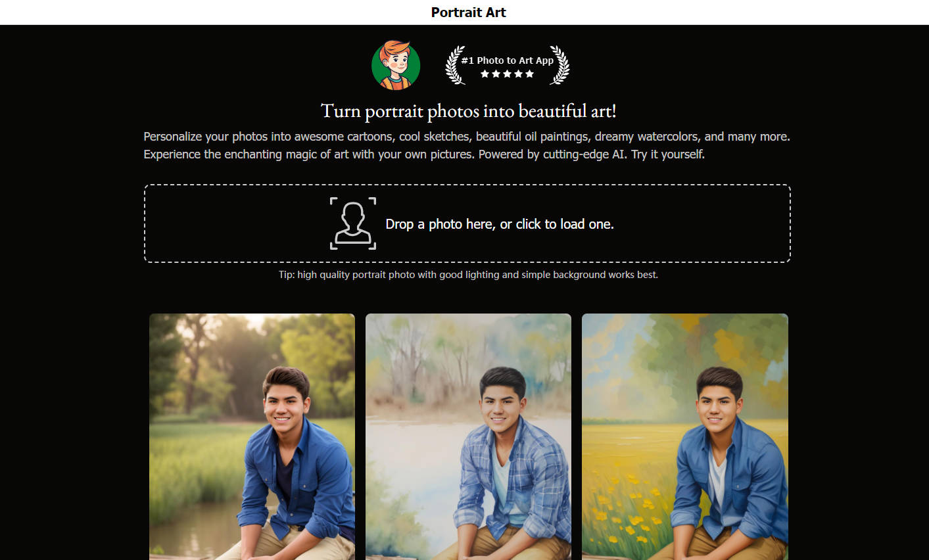Click the "Portrait Art" page title
Image resolution: width=929 pixels, height=560 pixels.
pos(468,12)
